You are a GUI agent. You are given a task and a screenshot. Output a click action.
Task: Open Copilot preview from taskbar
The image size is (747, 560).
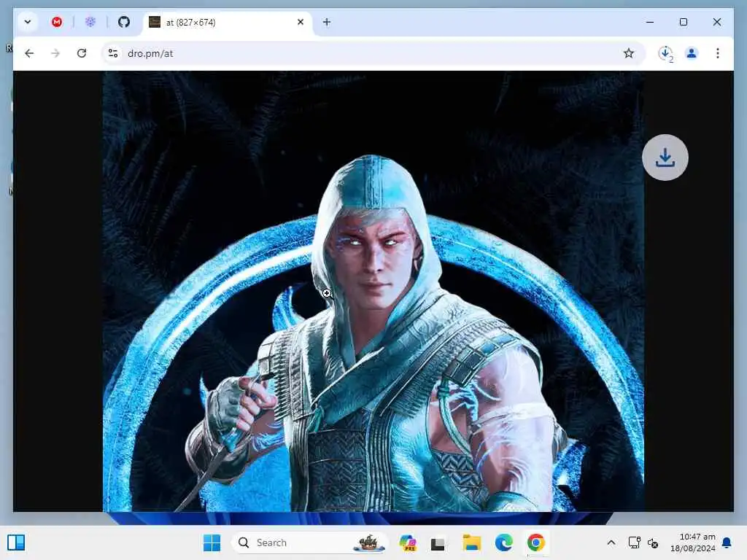point(408,542)
